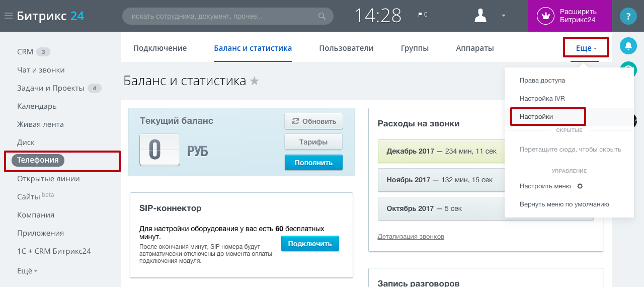The image size is (644, 287).
Task: Click the CRM counter badge 3
Action: coord(43,52)
